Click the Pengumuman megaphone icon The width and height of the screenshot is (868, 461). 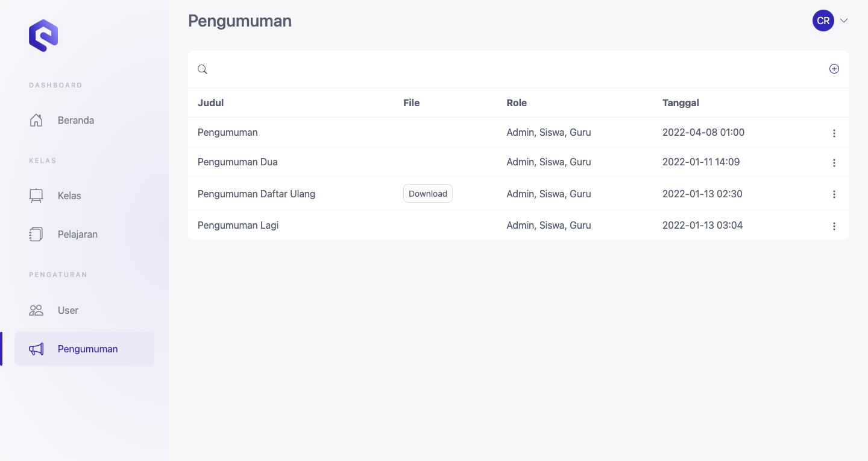36,349
